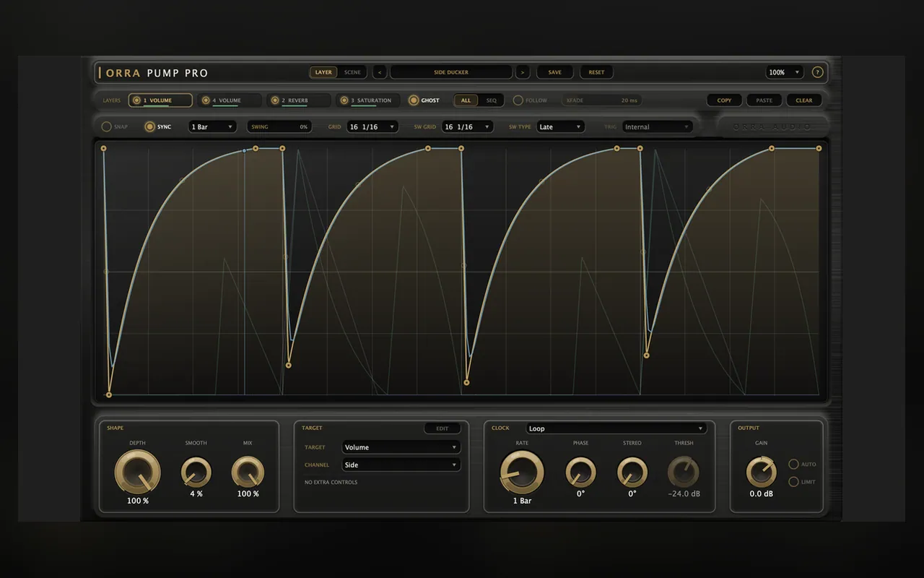Toggle power icon of layer 1 Volume
Image resolution: width=924 pixels, height=578 pixels.
(136, 100)
